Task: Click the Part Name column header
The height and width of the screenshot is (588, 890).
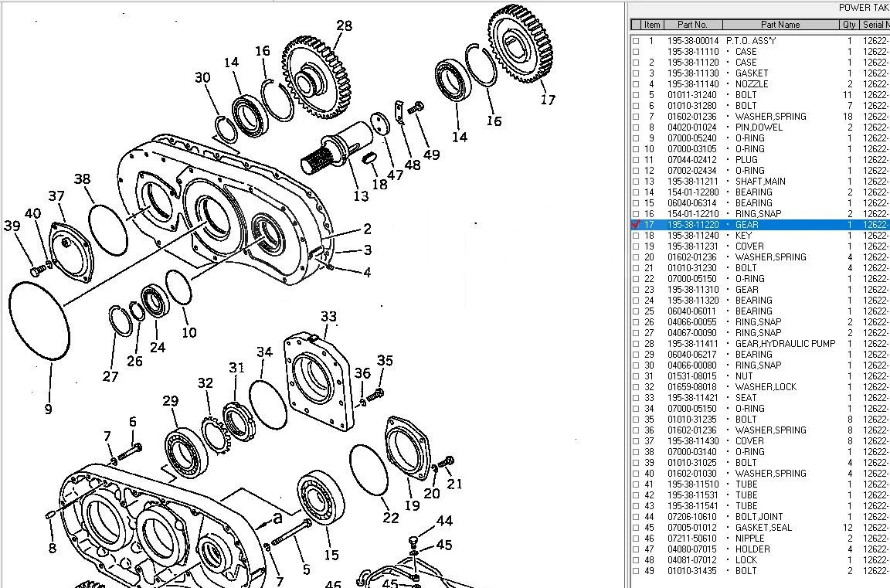Action: pyautogui.click(x=780, y=25)
